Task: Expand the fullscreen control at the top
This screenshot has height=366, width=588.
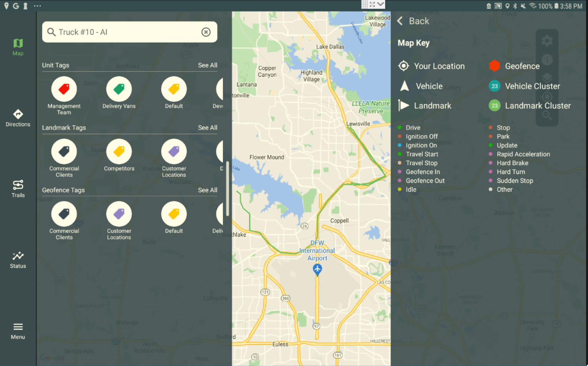Action: (x=372, y=4)
